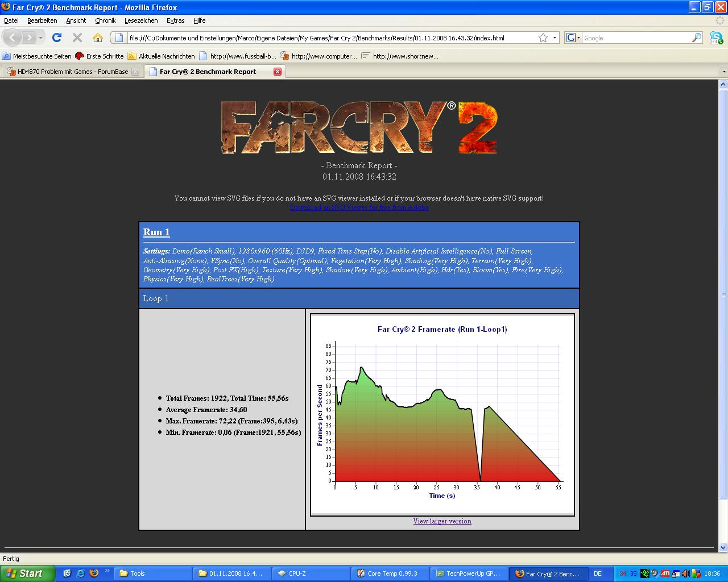
Task: Open the Erste Schritte bookmark
Action: pos(100,56)
